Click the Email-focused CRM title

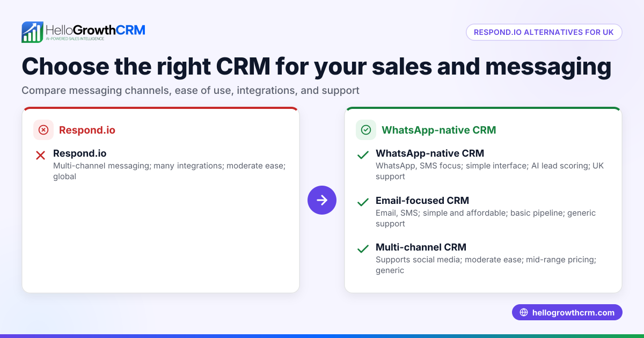coord(422,200)
